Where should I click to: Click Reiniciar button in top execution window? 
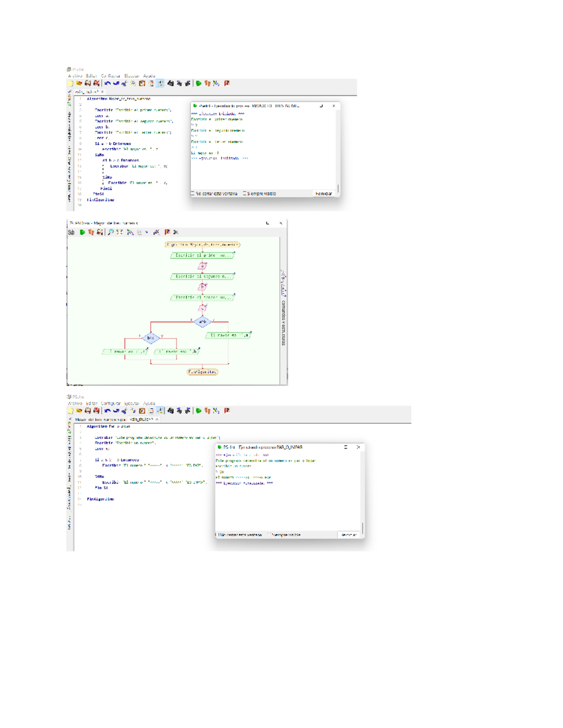[x=323, y=194]
